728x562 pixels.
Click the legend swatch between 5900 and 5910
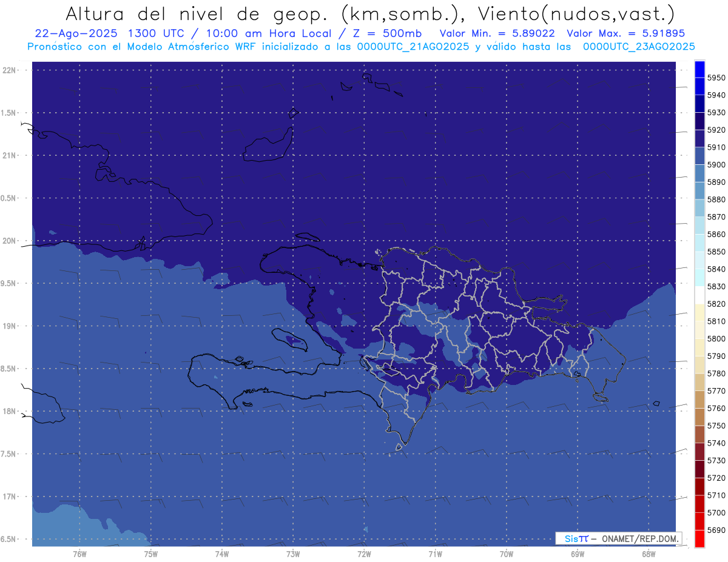pos(699,156)
